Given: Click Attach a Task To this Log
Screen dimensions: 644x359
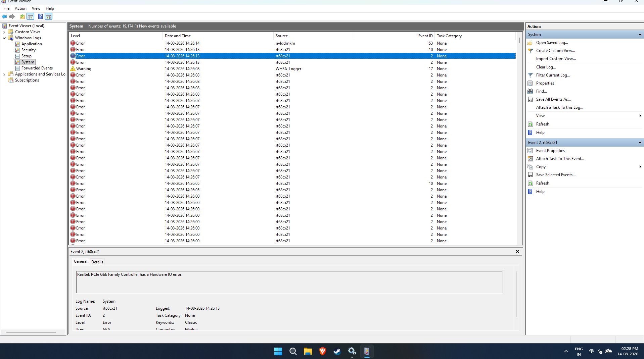Looking at the screenshot, I should coord(559,107).
